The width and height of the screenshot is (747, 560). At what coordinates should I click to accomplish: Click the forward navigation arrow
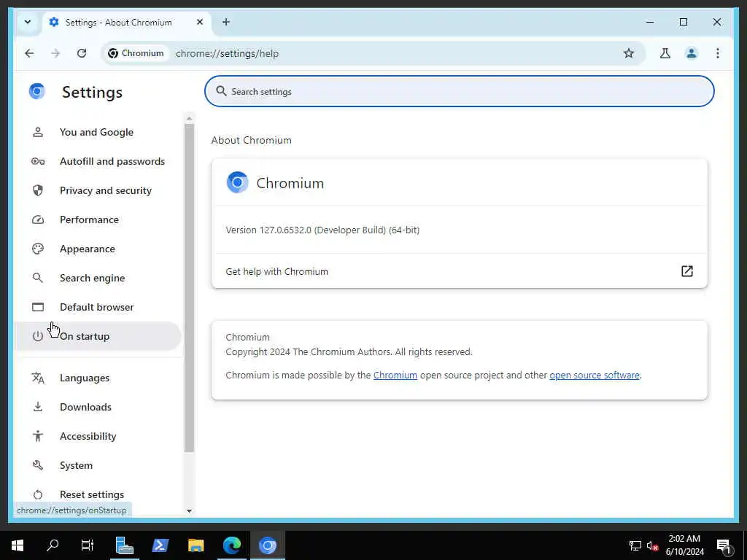point(55,53)
